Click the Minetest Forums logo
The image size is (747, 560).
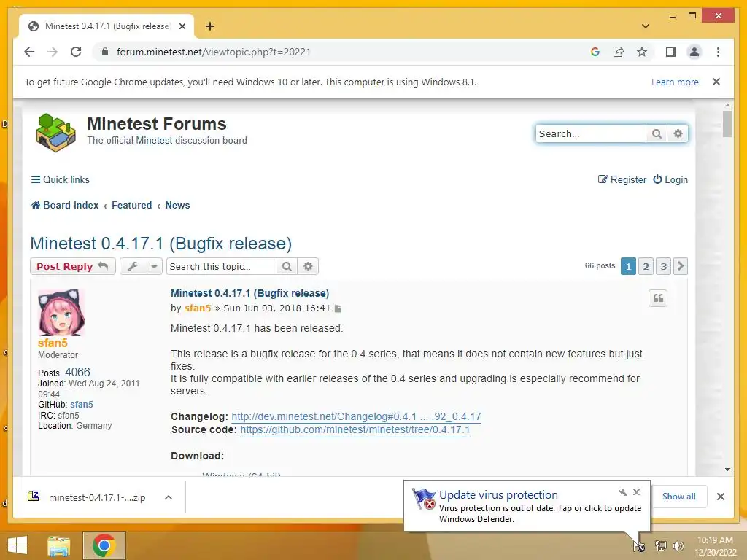coord(55,133)
